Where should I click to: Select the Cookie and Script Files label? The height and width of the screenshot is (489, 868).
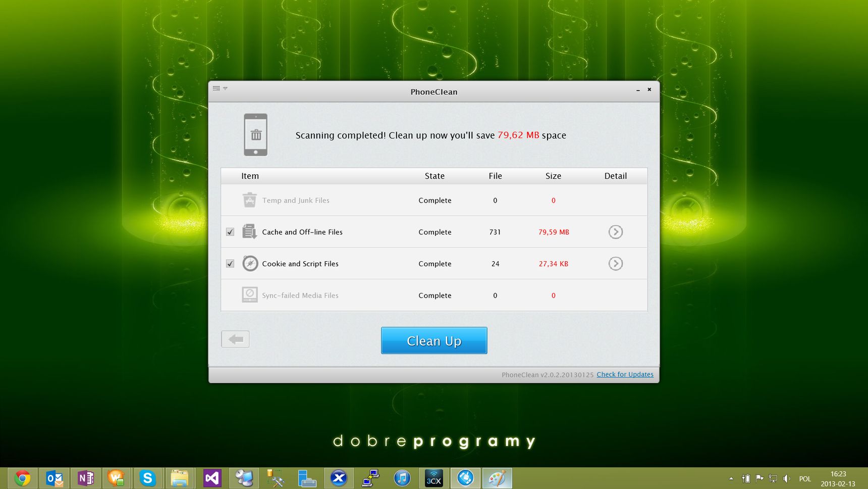click(x=300, y=264)
